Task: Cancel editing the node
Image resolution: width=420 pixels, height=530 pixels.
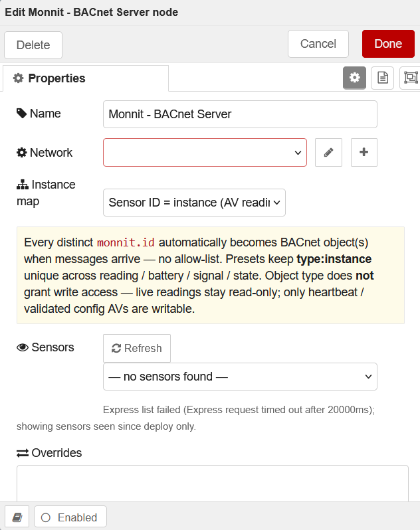Action: (318, 44)
